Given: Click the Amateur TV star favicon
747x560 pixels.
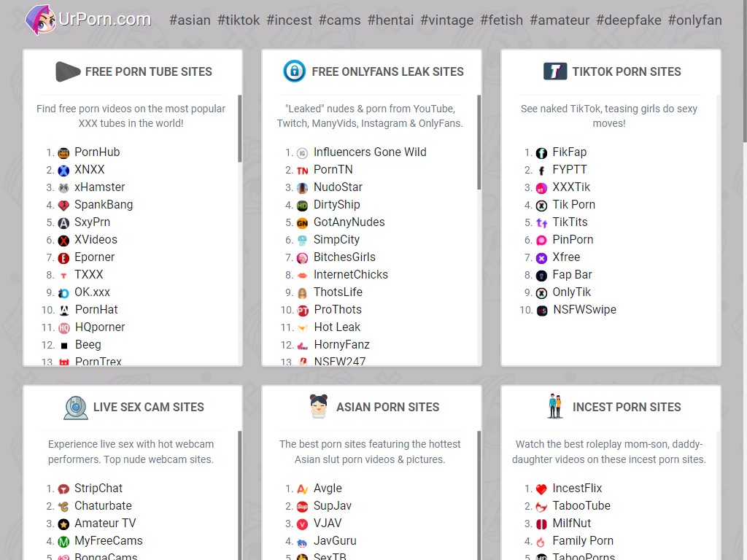Looking at the screenshot, I should 63,524.
